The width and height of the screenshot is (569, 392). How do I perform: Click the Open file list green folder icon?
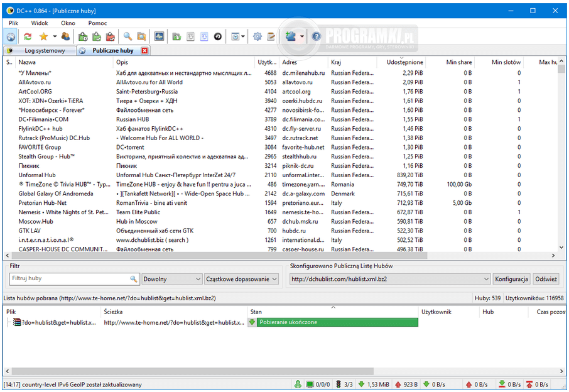[176, 36]
